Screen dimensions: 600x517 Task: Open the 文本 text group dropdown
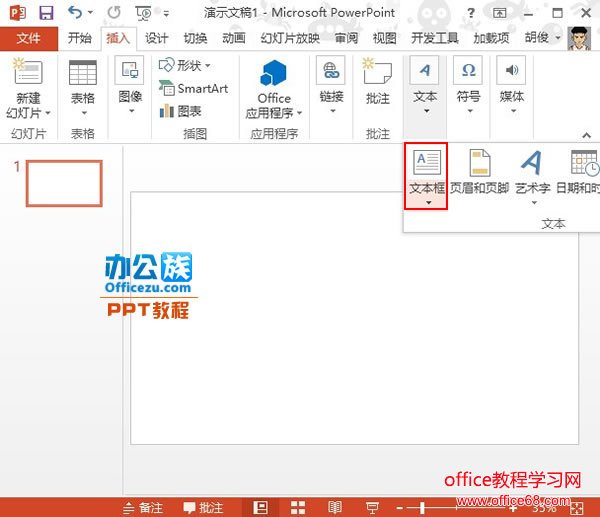click(x=425, y=85)
